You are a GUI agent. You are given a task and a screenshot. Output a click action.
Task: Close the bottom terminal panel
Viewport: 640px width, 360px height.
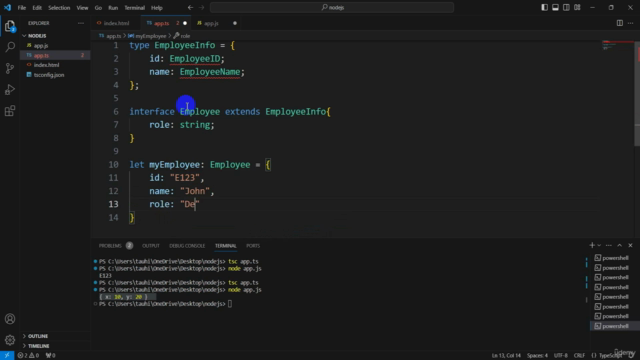pos(630,245)
